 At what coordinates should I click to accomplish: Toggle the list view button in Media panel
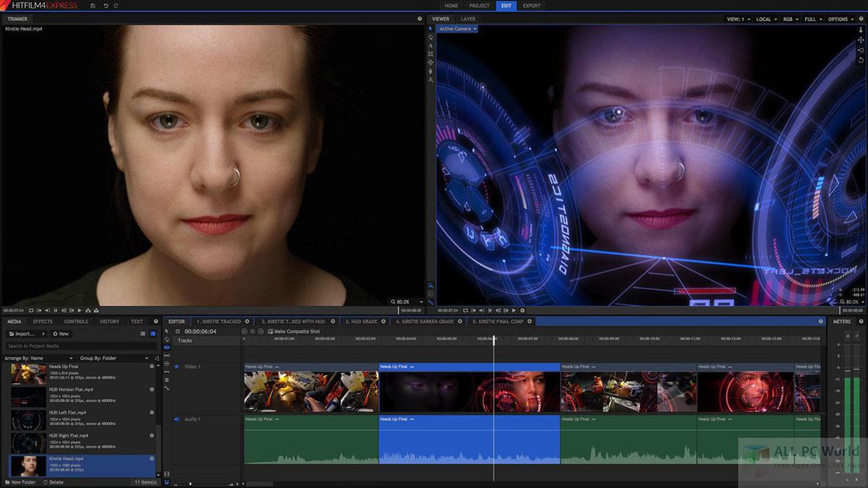(x=153, y=333)
